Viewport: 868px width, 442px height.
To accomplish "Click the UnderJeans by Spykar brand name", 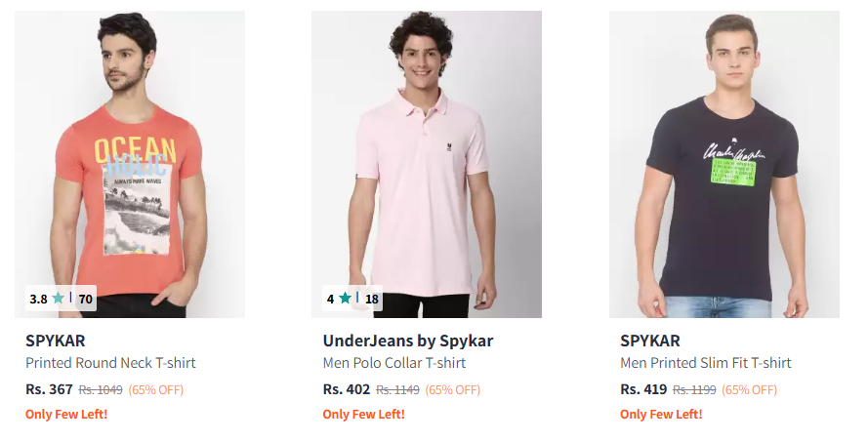I will [408, 342].
